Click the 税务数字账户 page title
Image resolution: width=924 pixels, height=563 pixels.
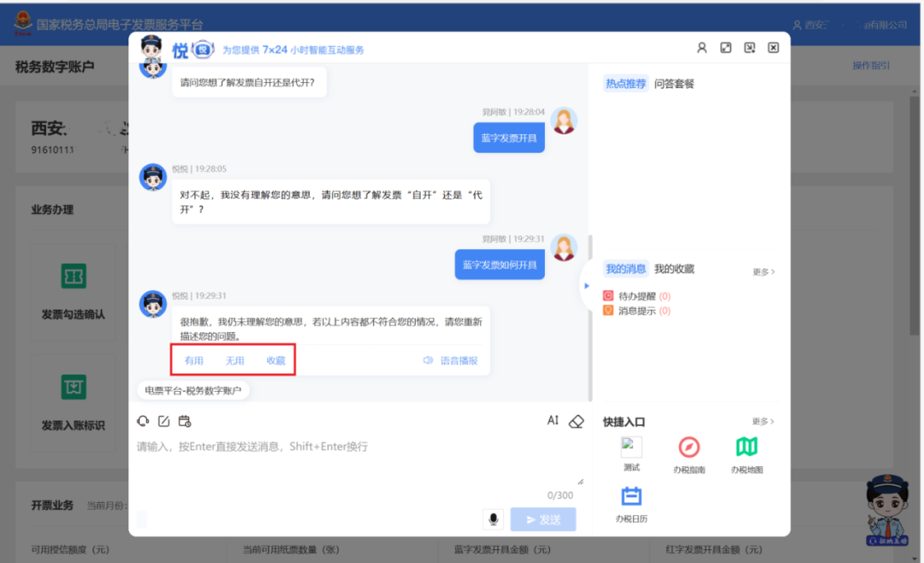(55, 67)
